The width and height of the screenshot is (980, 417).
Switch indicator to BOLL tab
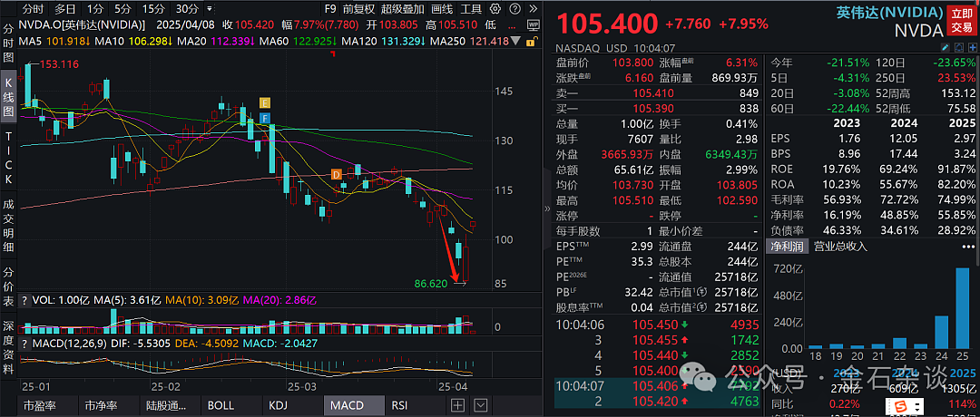click(x=230, y=405)
